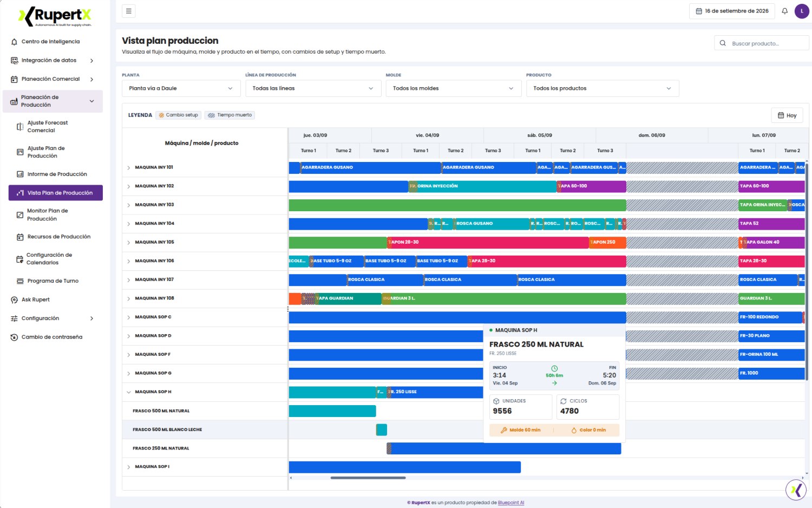Viewport: 812px width, 508px height.
Task: Open the Todos los productos dropdown
Action: [x=603, y=88]
